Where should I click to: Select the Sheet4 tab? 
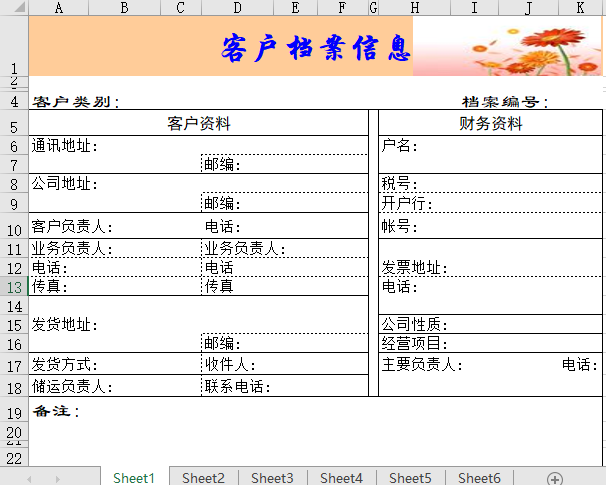[x=341, y=478]
